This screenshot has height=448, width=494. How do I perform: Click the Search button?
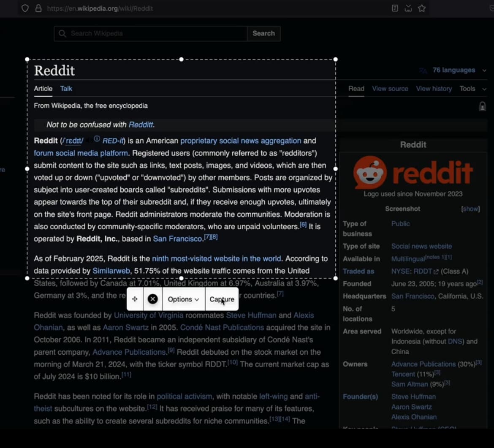(x=264, y=33)
